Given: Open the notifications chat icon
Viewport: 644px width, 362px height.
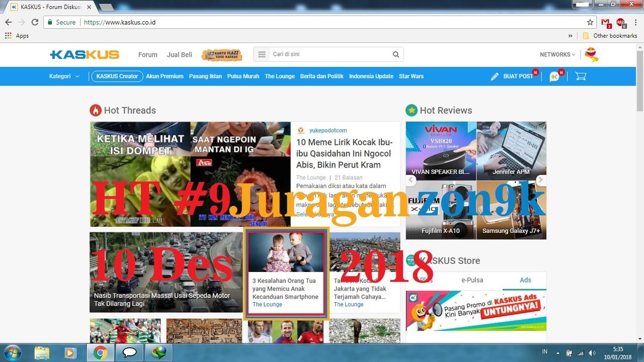Looking at the screenshot, I should [x=554, y=76].
